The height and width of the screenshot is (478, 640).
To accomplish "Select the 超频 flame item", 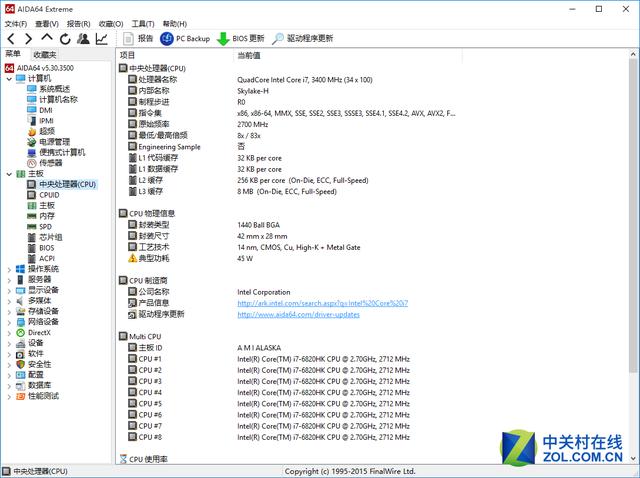I will (x=41, y=131).
